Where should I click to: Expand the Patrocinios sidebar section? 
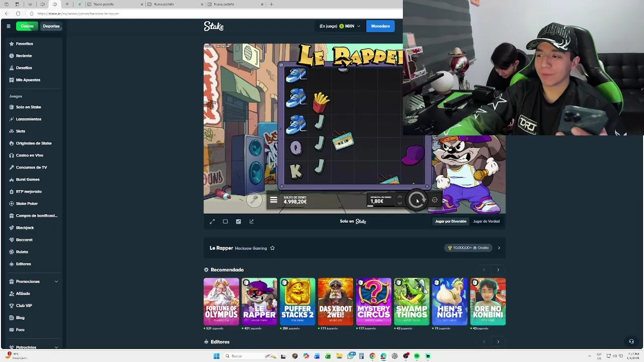pyautogui.click(x=33, y=347)
